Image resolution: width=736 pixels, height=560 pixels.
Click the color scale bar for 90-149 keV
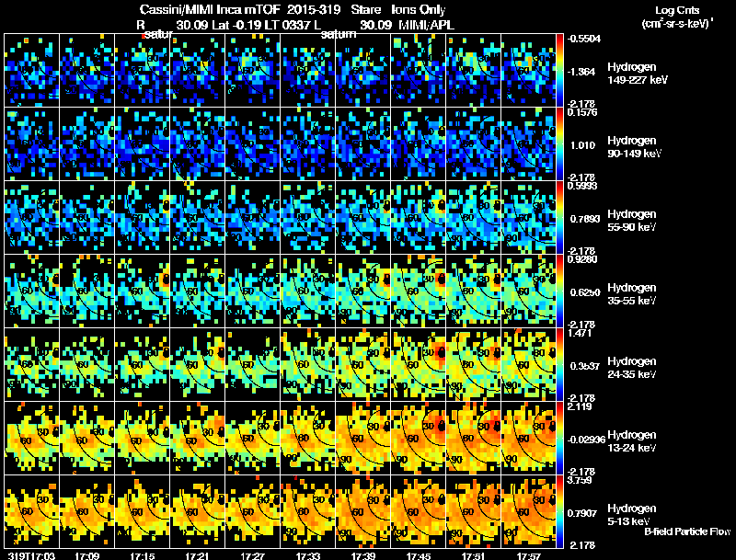[559, 144]
